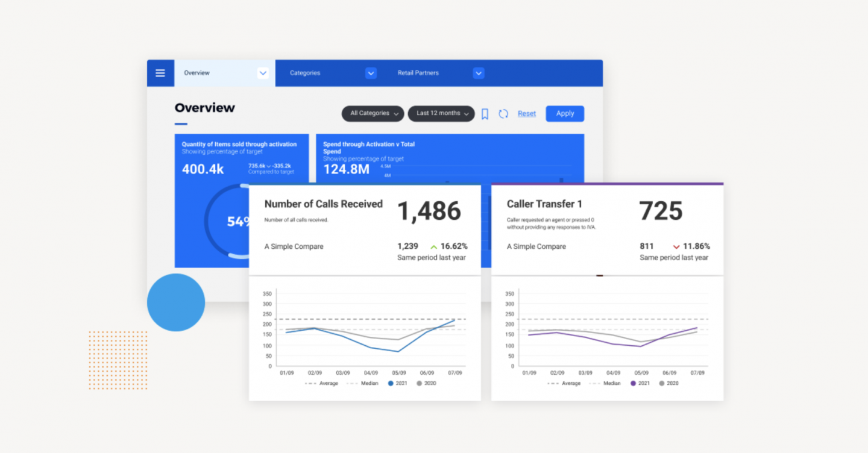Click red down arrow beside 11.86%
This screenshot has height=453, width=868.
(x=676, y=246)
